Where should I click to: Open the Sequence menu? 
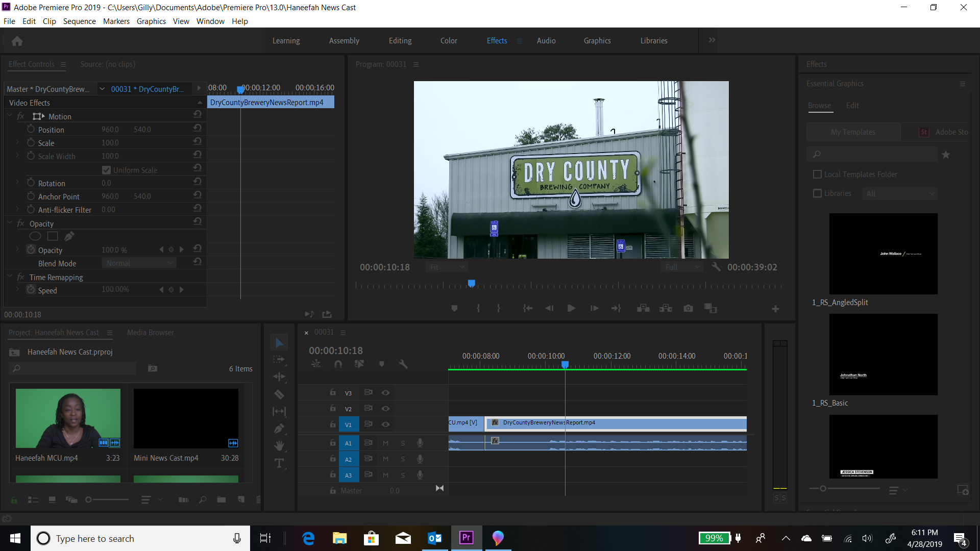point(79,21)
